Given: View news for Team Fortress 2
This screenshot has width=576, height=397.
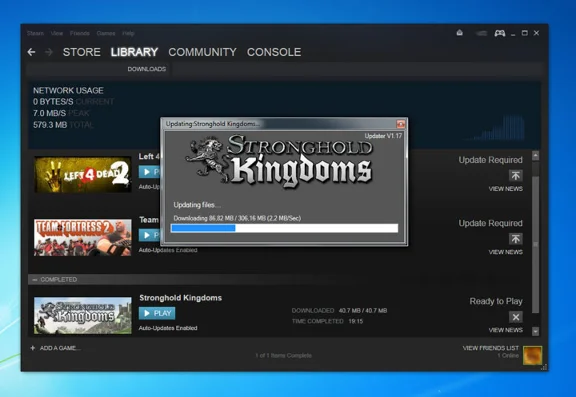Looking at the screenshot, I should (505, 252).
